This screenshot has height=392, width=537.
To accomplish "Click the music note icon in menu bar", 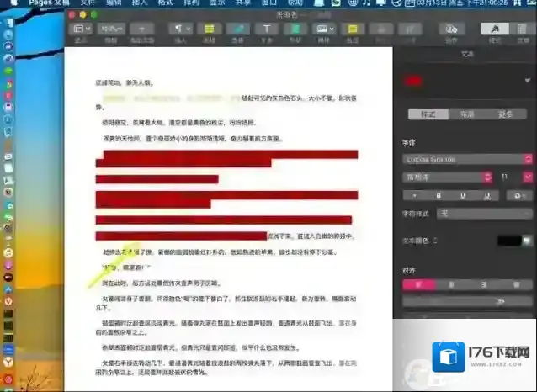I will [366, 3].
